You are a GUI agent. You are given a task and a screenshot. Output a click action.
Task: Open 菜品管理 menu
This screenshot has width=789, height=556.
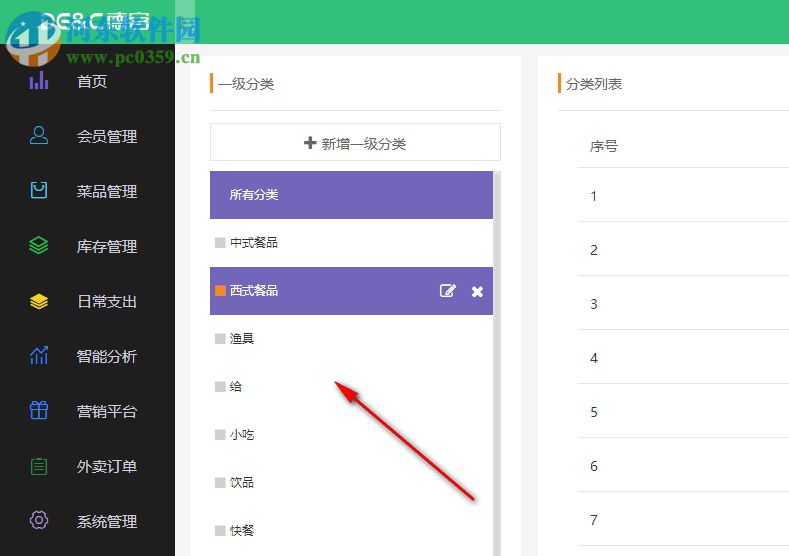coord(107,191)
